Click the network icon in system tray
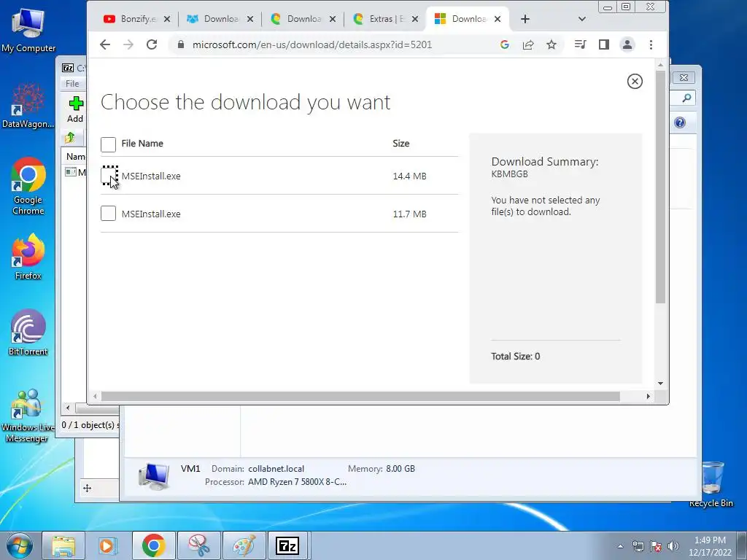 click(x=638, y=546)
